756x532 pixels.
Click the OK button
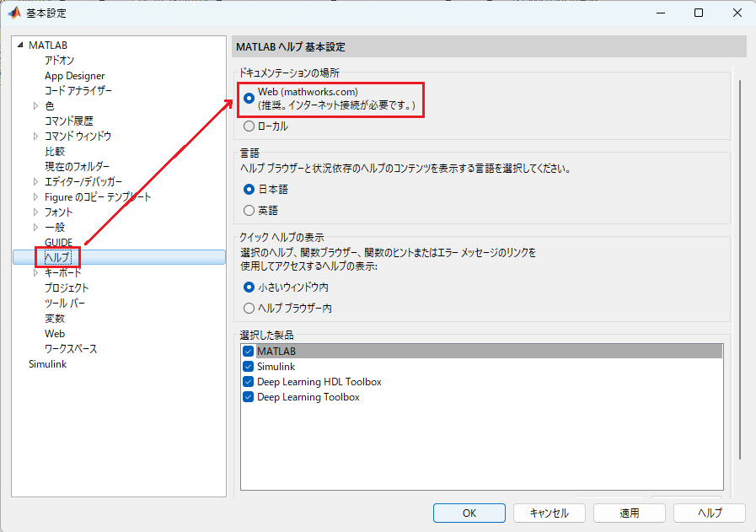(x=469, y=513)
